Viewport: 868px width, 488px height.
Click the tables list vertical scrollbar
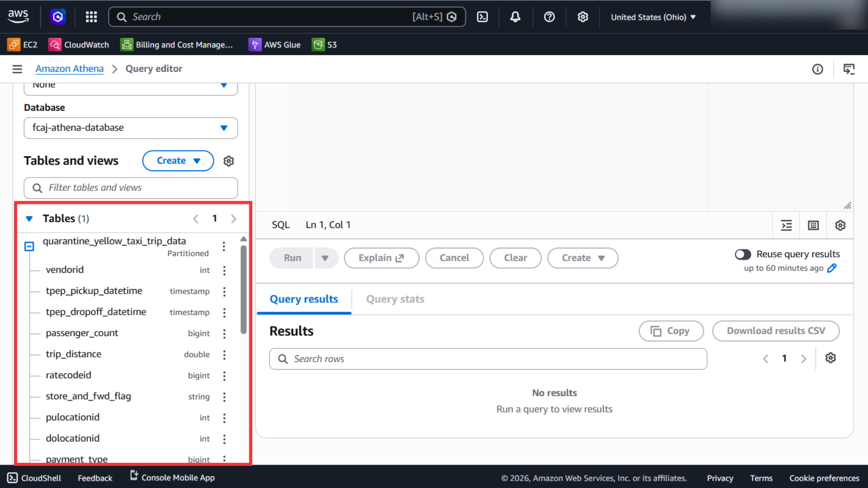[244, 289]
